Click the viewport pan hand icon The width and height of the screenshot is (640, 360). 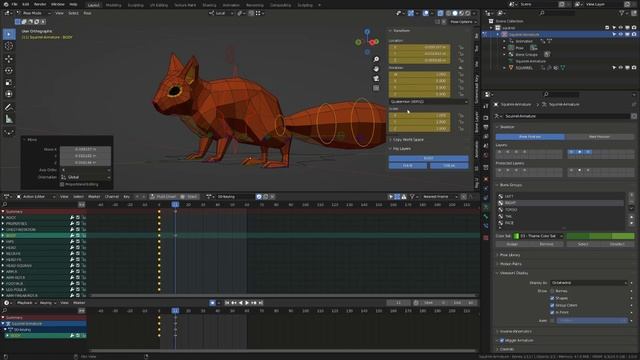coord(376,69)
